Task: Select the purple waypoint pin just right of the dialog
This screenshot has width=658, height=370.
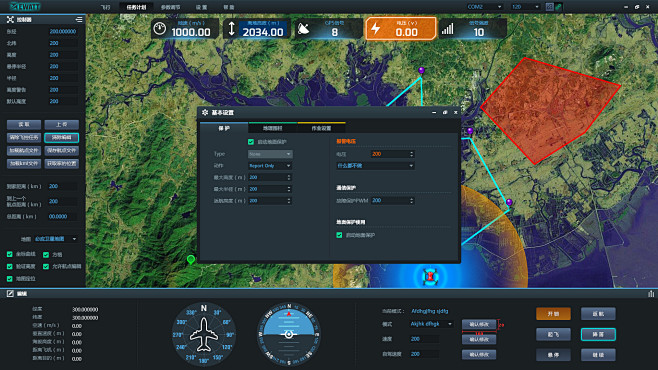Action: 470,131
